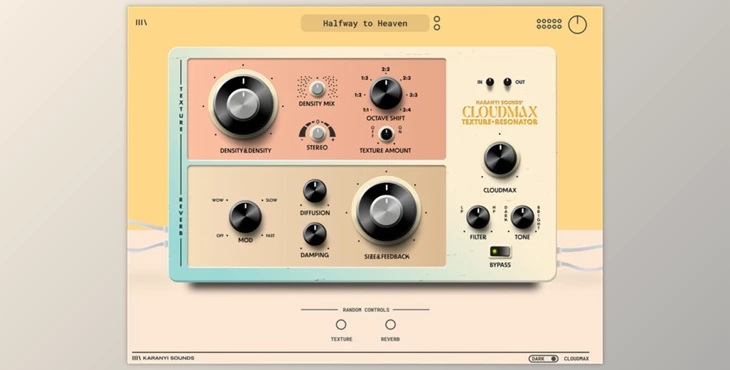
Task: Click the Reverb random control circle
Action: pyautogui.click(x=390, y=325)
